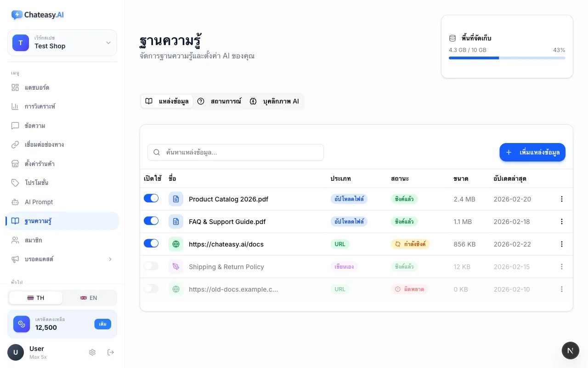Viewport: 588px width, 368px height.
Task: Switch to the แหล่งข้อมูล tab
Action: point(167,101)
